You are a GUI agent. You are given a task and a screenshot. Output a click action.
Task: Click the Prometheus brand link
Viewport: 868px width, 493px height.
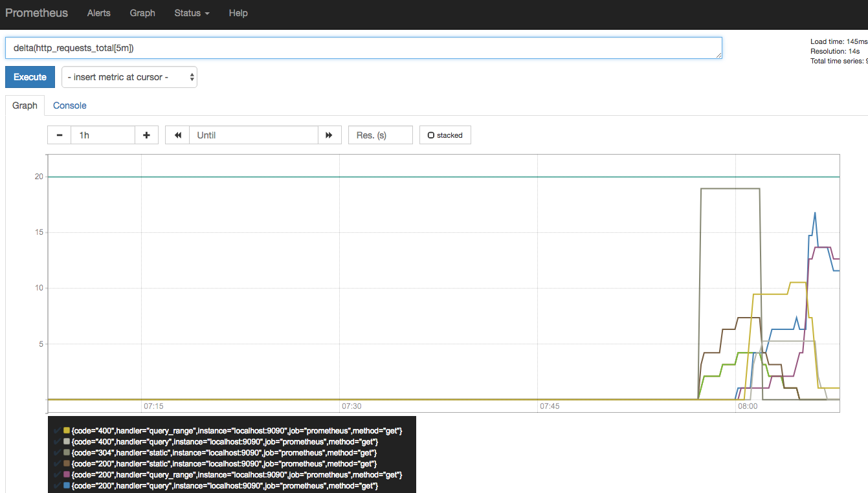[37, 13]
